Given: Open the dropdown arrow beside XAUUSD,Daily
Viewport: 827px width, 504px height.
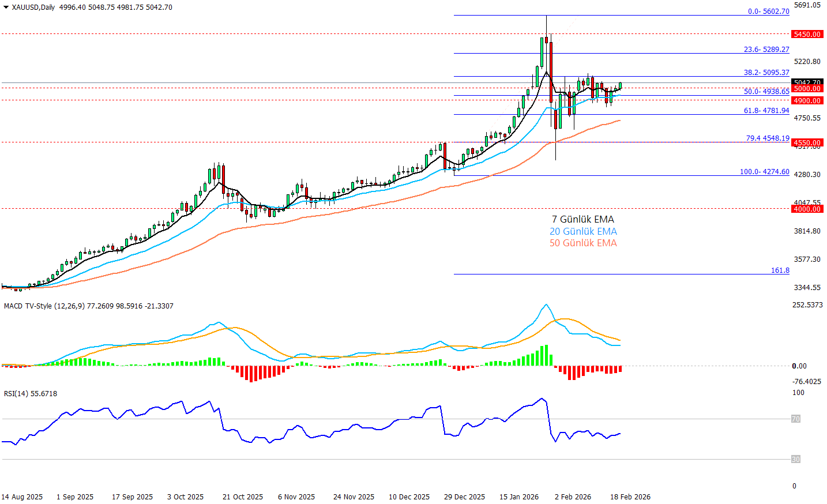Looking at the screenshot, I should pos(6,7).
